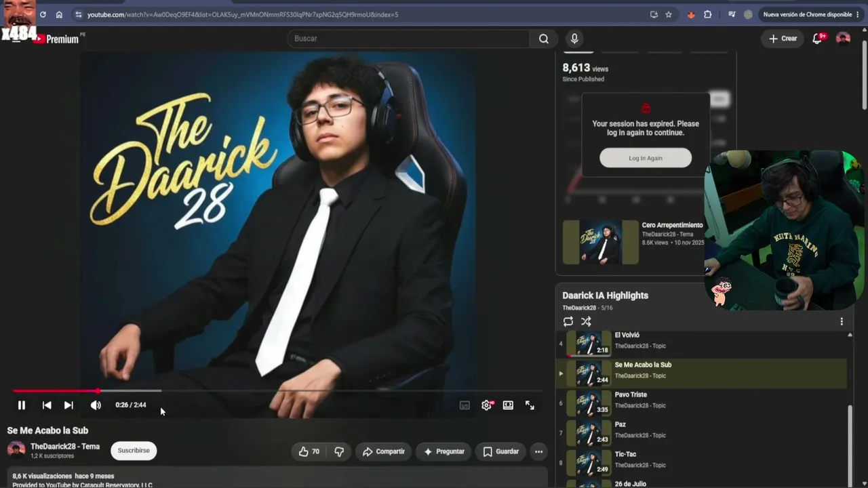Click the Preguntar ask button
Screen dimensions: 868x488
coord(444,451)
